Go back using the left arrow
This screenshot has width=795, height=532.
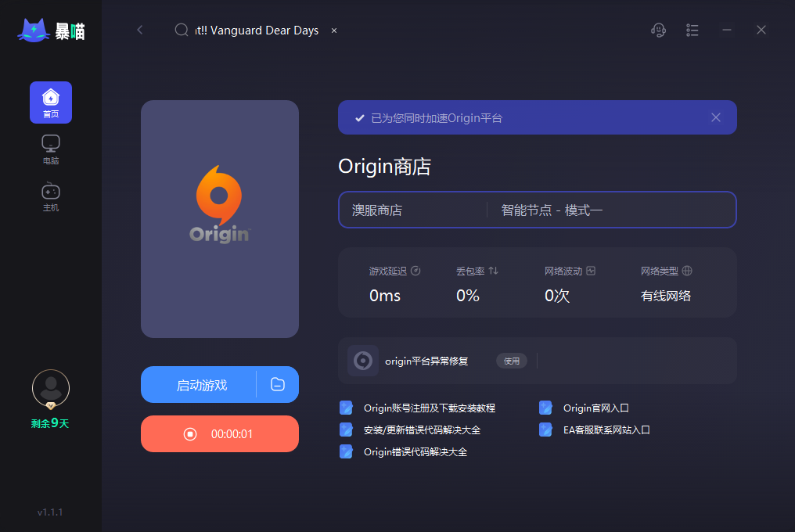coord(140,30)
